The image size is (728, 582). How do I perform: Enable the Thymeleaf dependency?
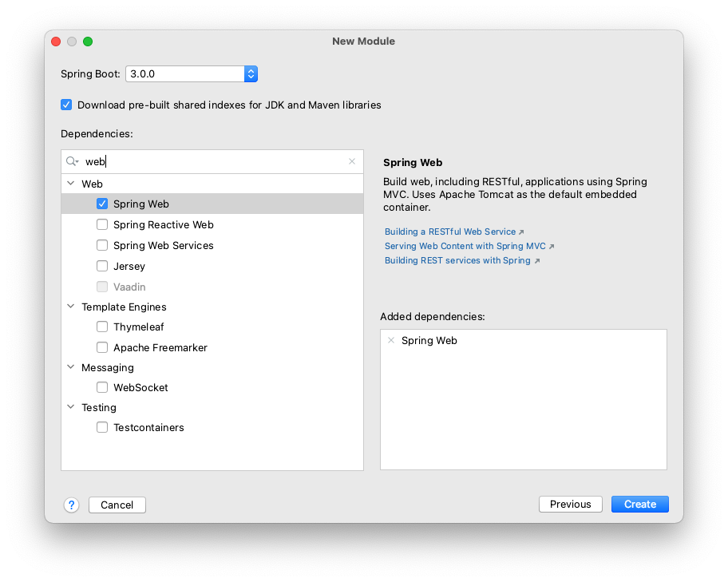102,327
